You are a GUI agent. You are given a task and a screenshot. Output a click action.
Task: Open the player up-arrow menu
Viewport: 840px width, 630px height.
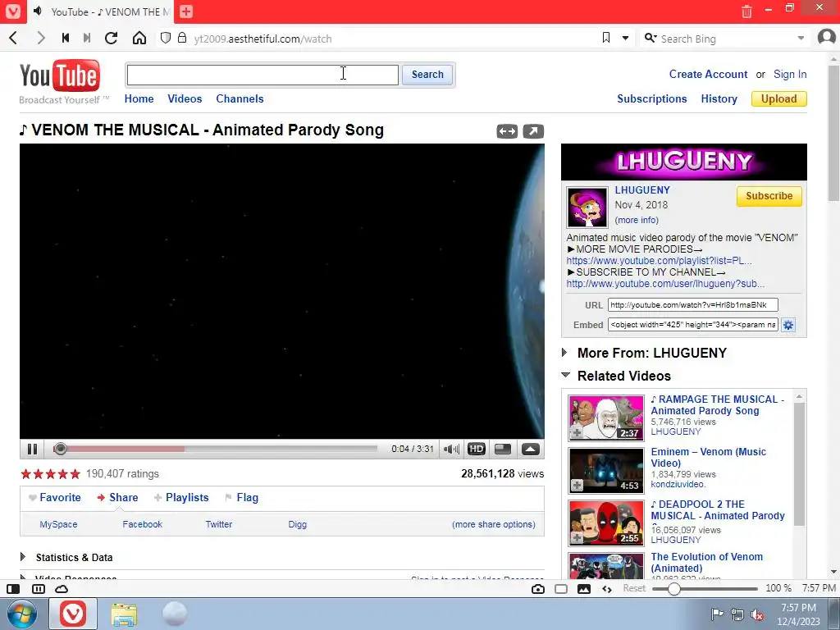tap(531, 449)
